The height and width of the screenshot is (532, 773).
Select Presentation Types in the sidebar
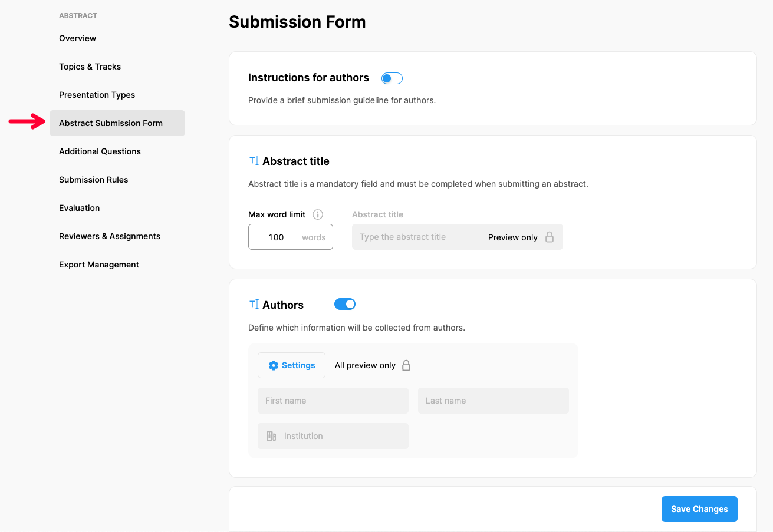click(x=97, y=95)
